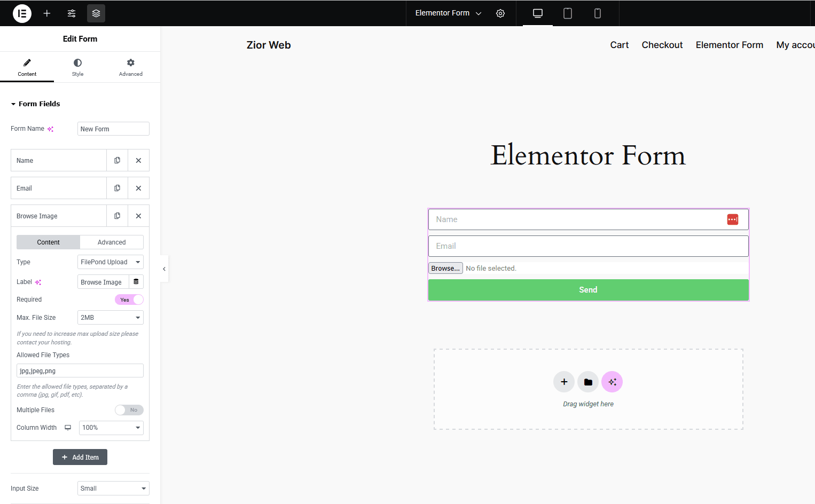Click the Add Item button
Image resolution: width=815 pixels, height=504 pixels.
(x=80, y=457)
